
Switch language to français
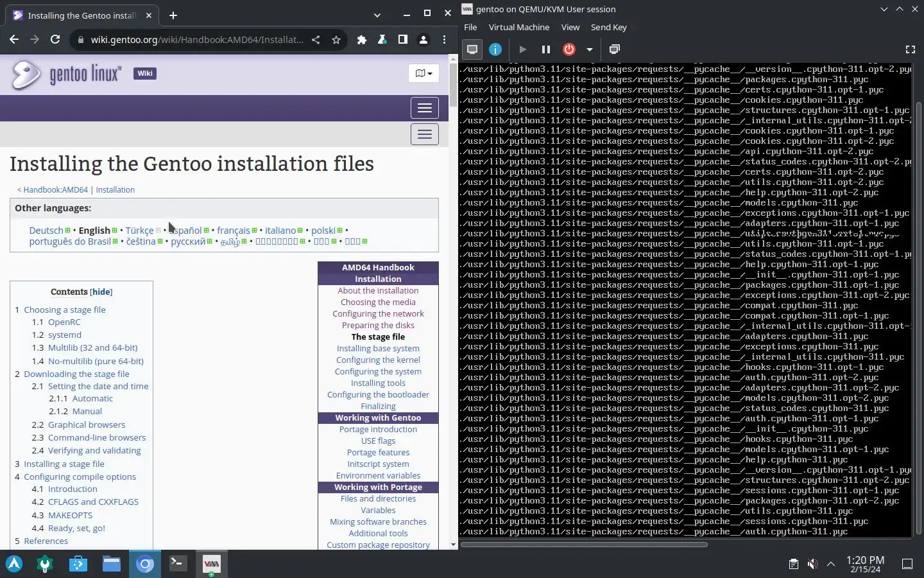tap(234, 230)
